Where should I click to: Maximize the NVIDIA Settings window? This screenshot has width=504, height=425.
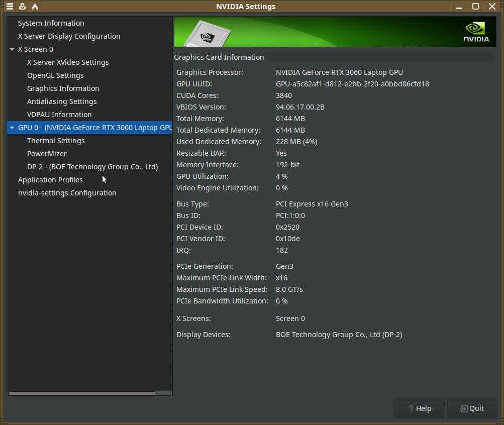[476, 6]
